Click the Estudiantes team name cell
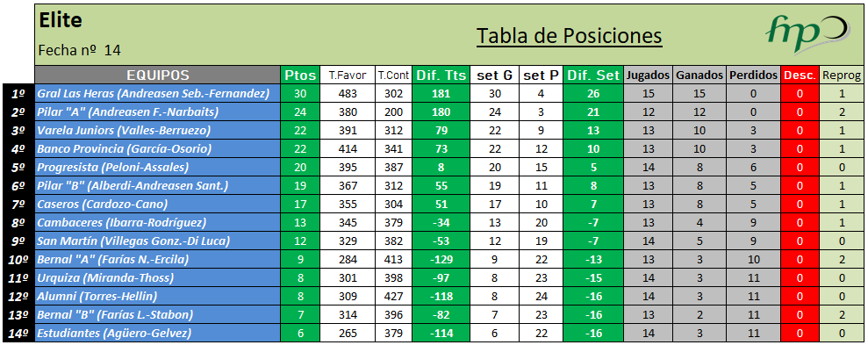The width and height of the screenshot is (868, 345). (158, 334)
